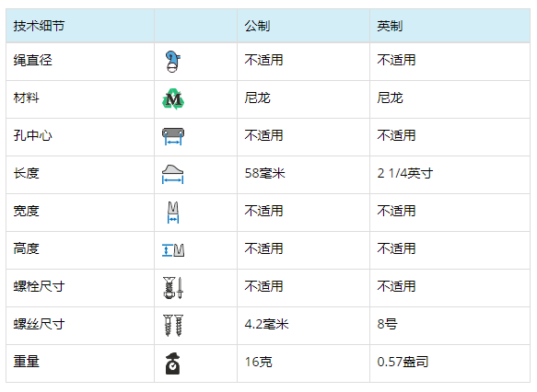
Task: Click the bolt size icon
Action: (173, 288)
